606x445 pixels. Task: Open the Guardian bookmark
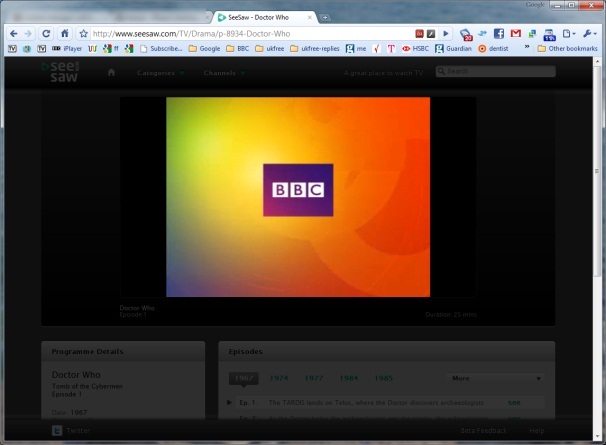453,49
